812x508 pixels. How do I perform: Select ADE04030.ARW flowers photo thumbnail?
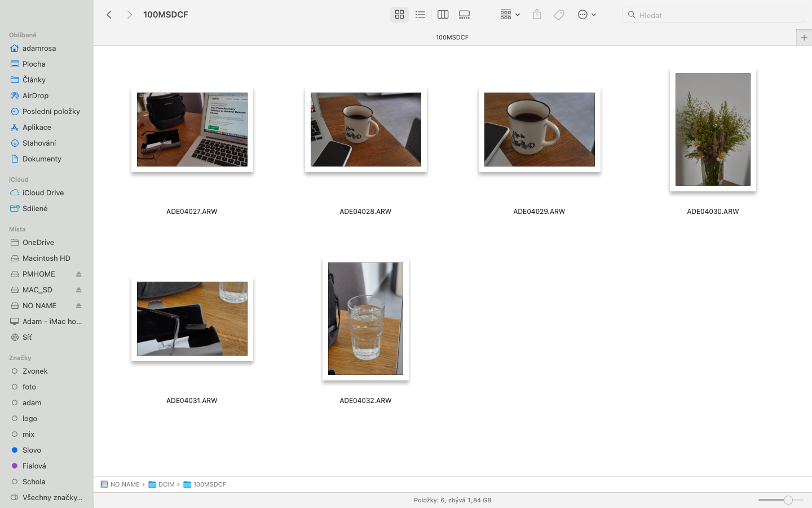713,129
